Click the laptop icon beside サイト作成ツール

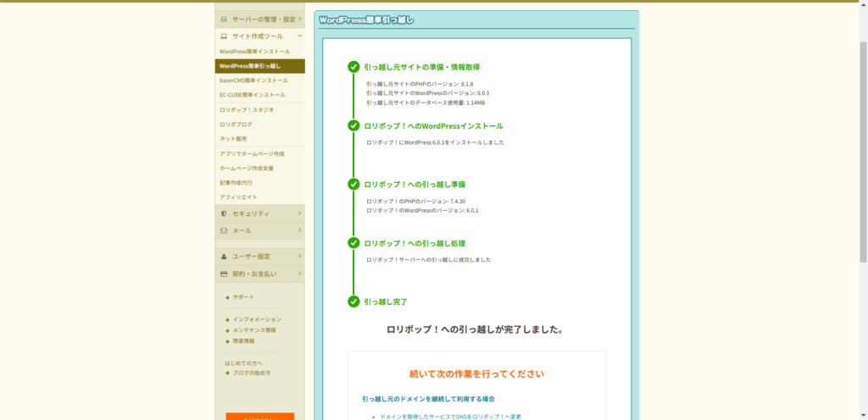[x=224, y=36]
